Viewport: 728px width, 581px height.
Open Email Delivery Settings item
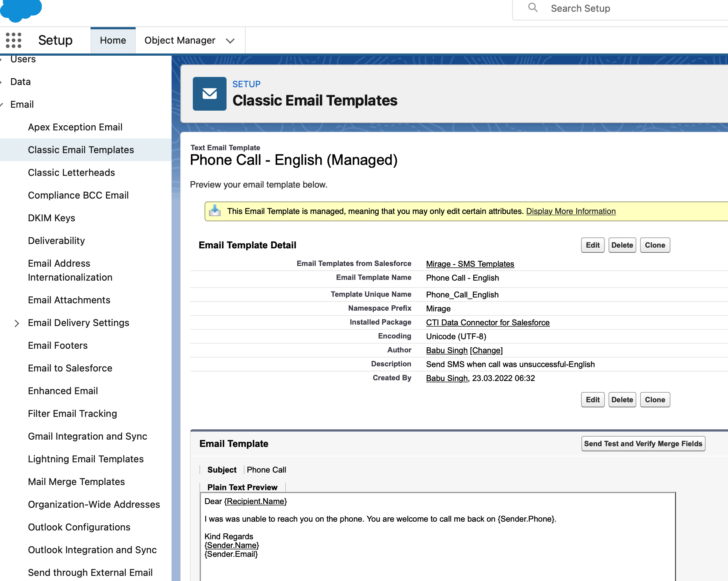[79, 323]
